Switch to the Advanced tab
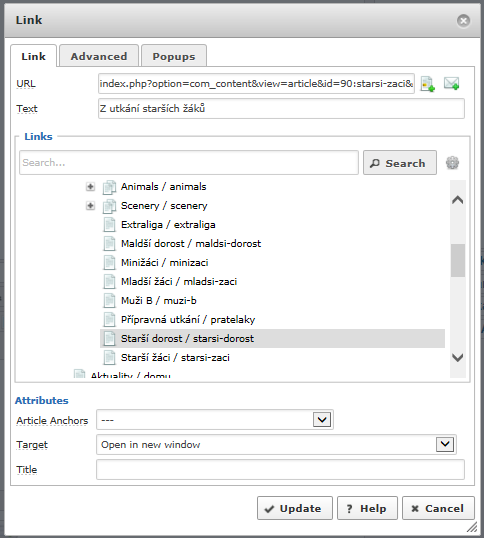The image size is (484, 538). point(99,56)
